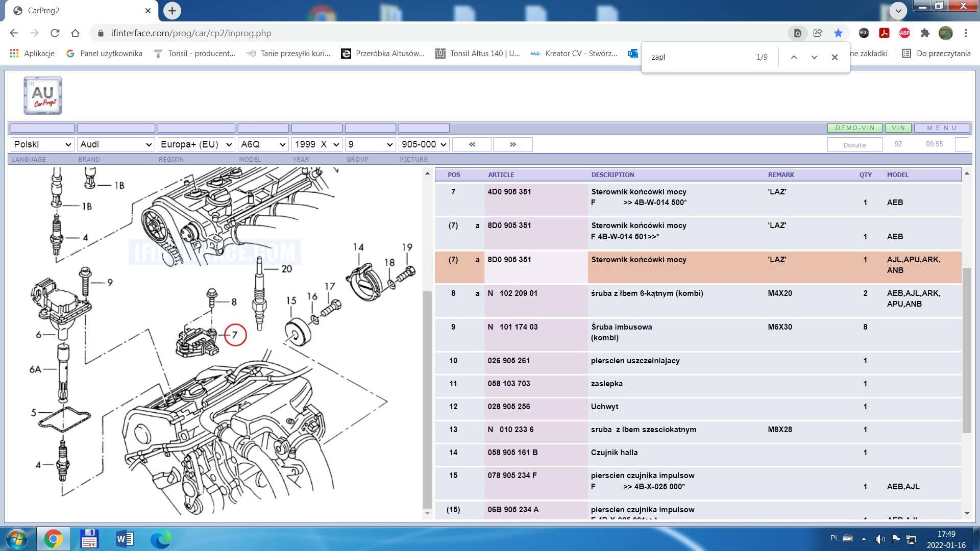
Task: Open the Tonsil Altus 140 bookmark
Action: pos(478,54)
